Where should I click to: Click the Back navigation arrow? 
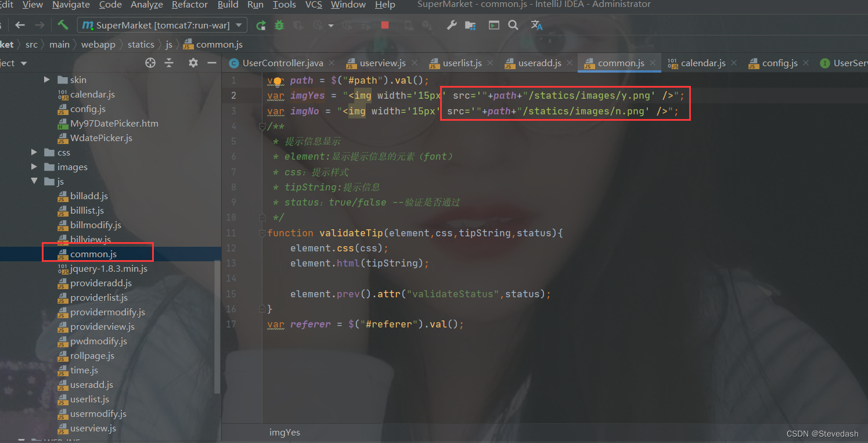pyautogui.click(x=20, y=25)
